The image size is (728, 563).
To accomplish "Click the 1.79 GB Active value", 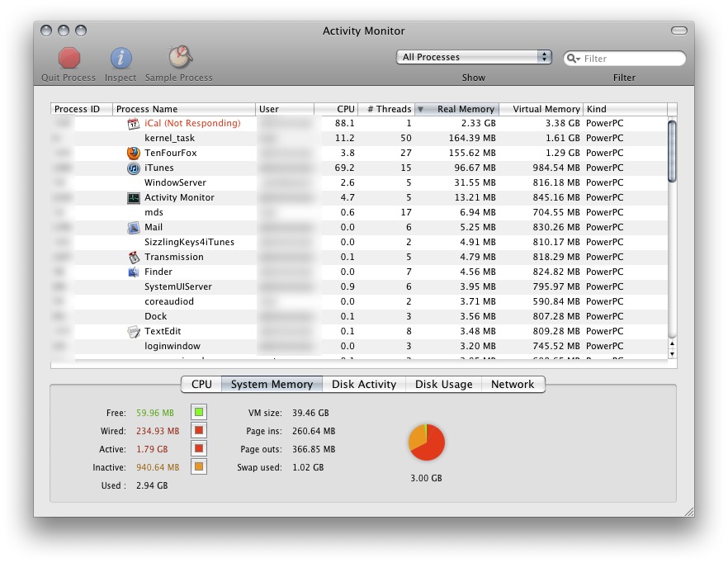I will 152,449.
